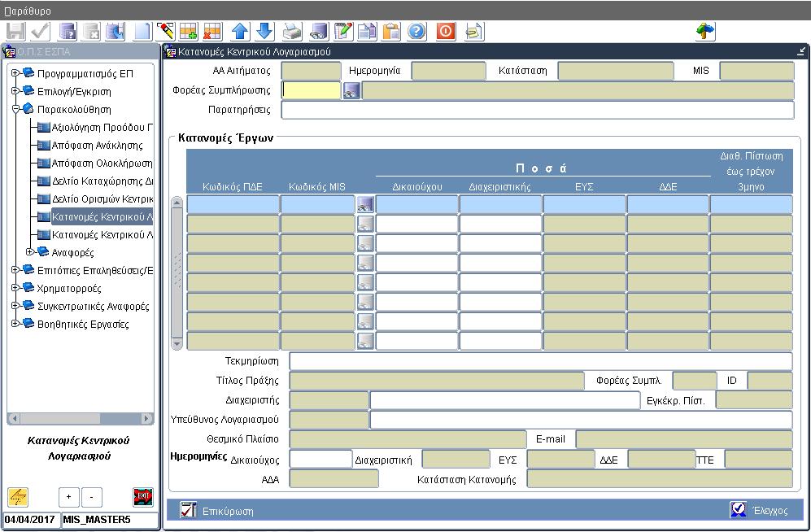Click the Επικύρωση button
The image size is (811, 532).
[x=217, y=511]
